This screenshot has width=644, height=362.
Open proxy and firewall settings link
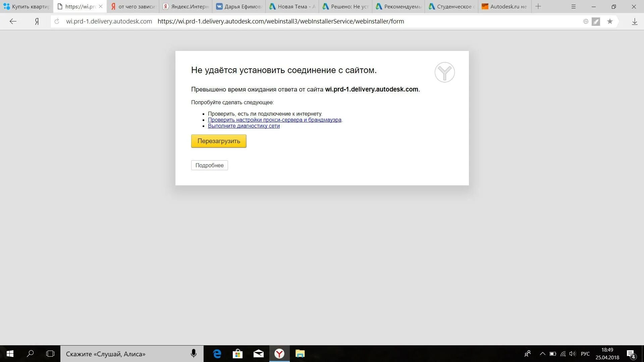click(x=274, y=120)
